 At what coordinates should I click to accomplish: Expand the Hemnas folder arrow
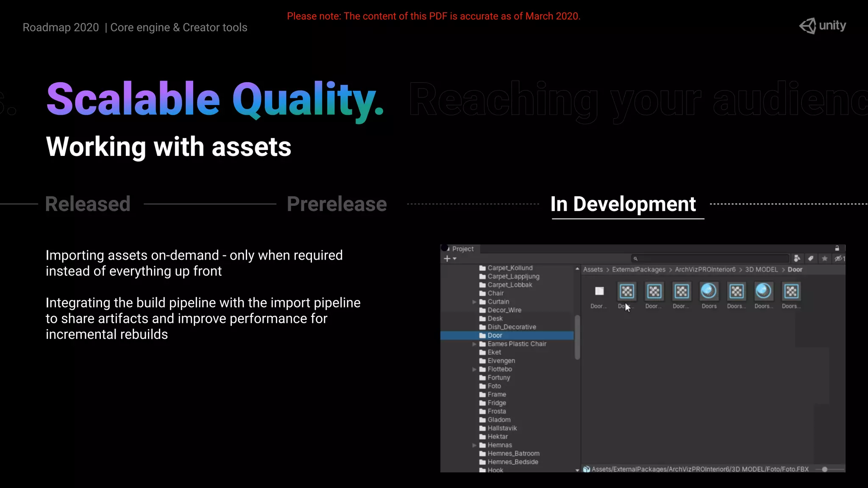click(x=474, y=445)
